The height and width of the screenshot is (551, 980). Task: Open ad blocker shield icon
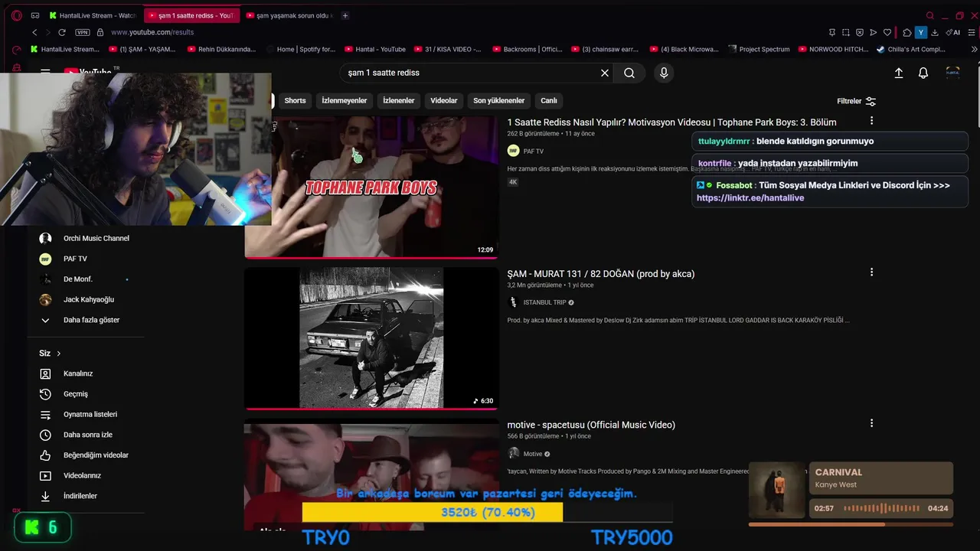pyautogui.click(x=860, y=32)
